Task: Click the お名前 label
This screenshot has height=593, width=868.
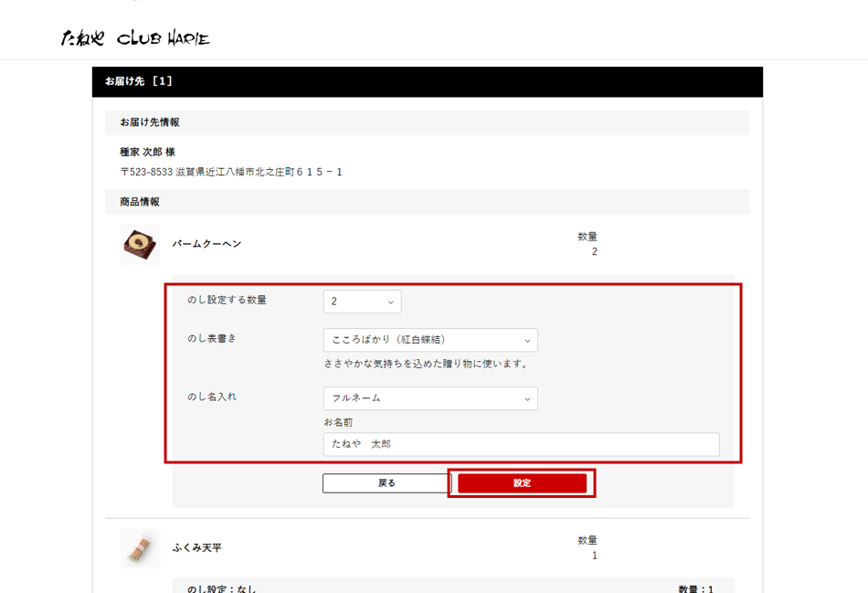Action: (338, 422)
